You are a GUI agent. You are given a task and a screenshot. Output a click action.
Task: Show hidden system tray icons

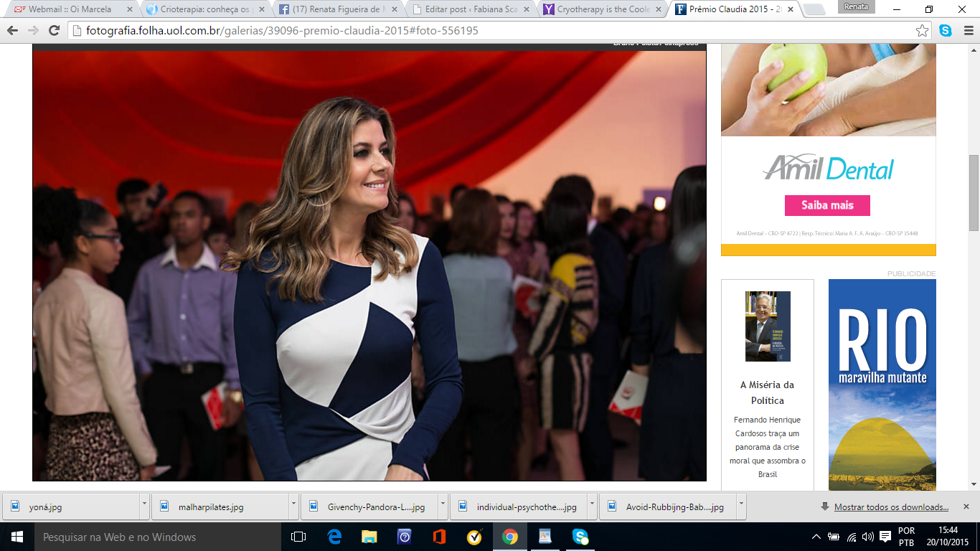click(816, 537)
